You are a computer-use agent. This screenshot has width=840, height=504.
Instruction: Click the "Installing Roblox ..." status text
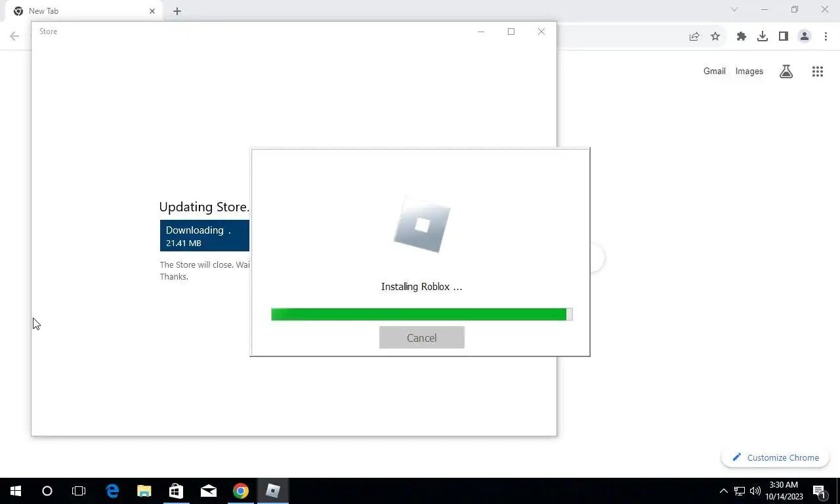point(421,287)
